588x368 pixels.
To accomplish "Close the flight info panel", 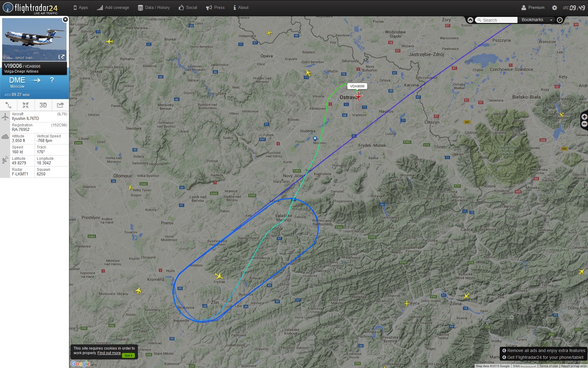I will (x=65, y=19).
